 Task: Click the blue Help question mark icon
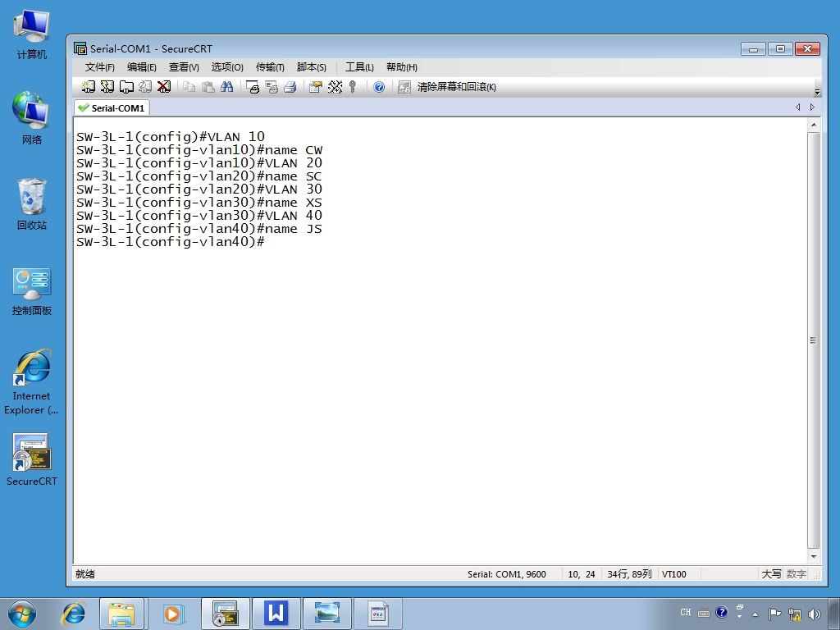point(379,87)
